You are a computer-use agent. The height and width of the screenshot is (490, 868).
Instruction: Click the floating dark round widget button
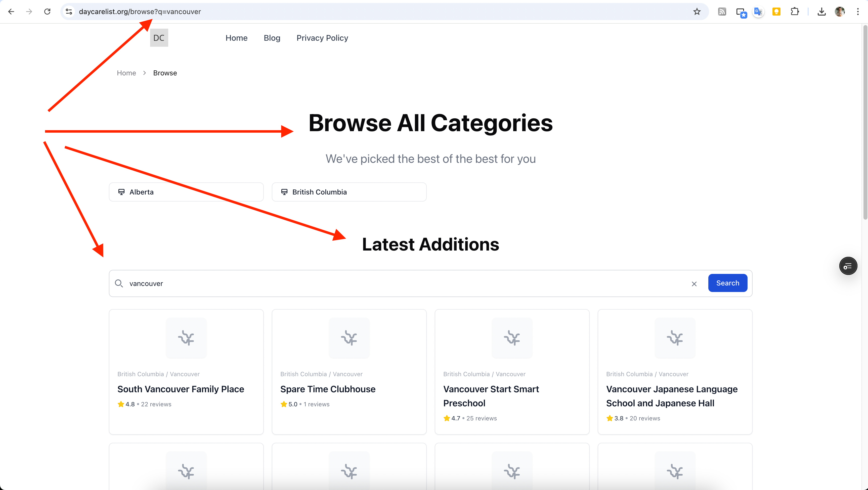coord(848,266)
